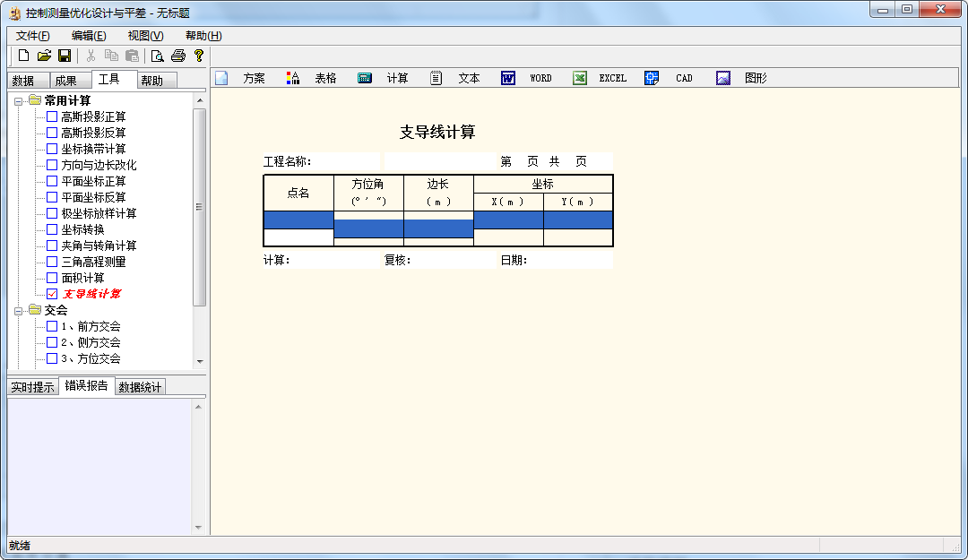Collapse the 常用计算 tree folder
The width and height of the screenshot is (968, 560).
tap(19, 101)
